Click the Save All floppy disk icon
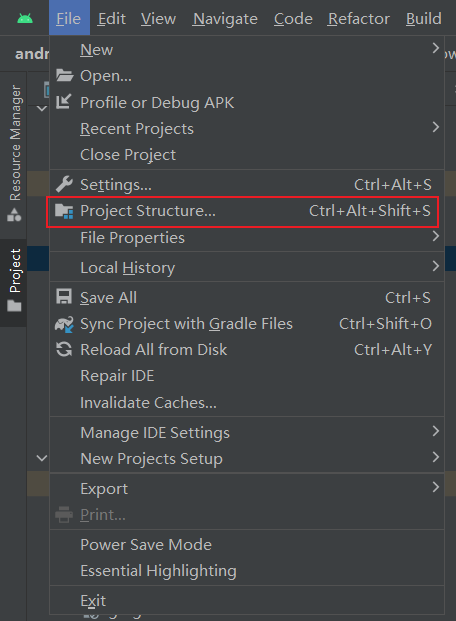The image size is (456, 621). coord(64,297)
